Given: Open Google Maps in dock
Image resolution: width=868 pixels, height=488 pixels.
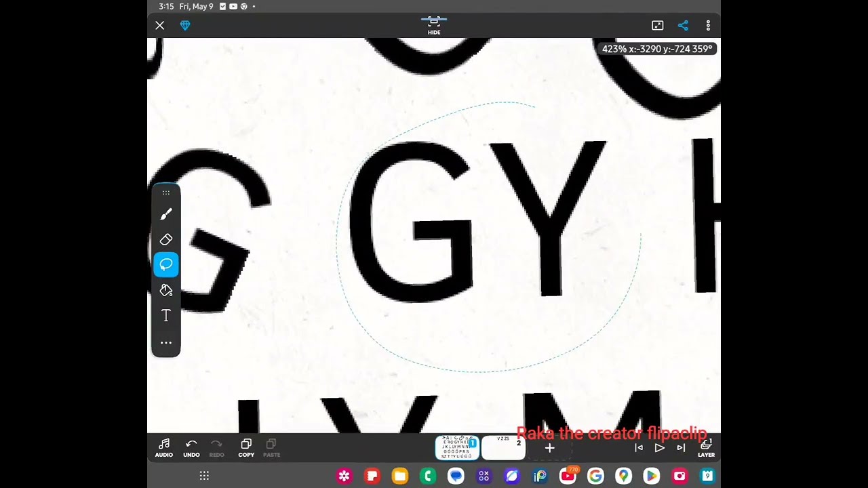Looking at the screenshot, I should pos(623,476).
